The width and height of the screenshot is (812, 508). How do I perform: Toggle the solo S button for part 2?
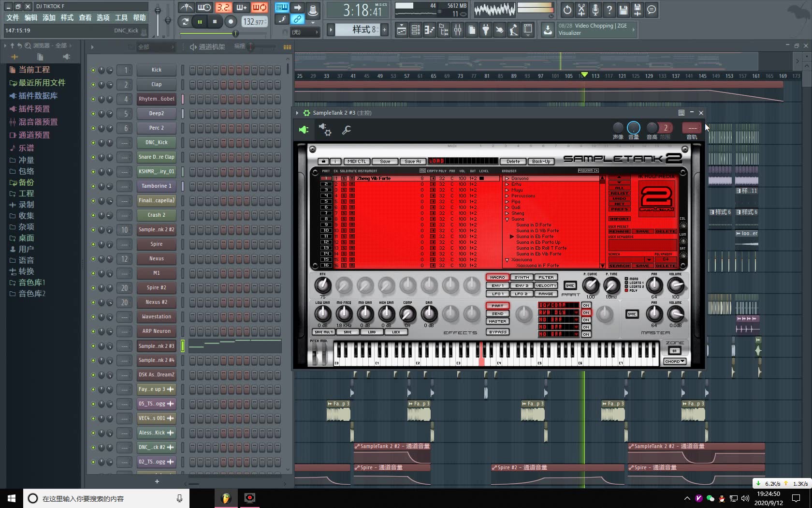pyautogui.click(x=344, y=184)
